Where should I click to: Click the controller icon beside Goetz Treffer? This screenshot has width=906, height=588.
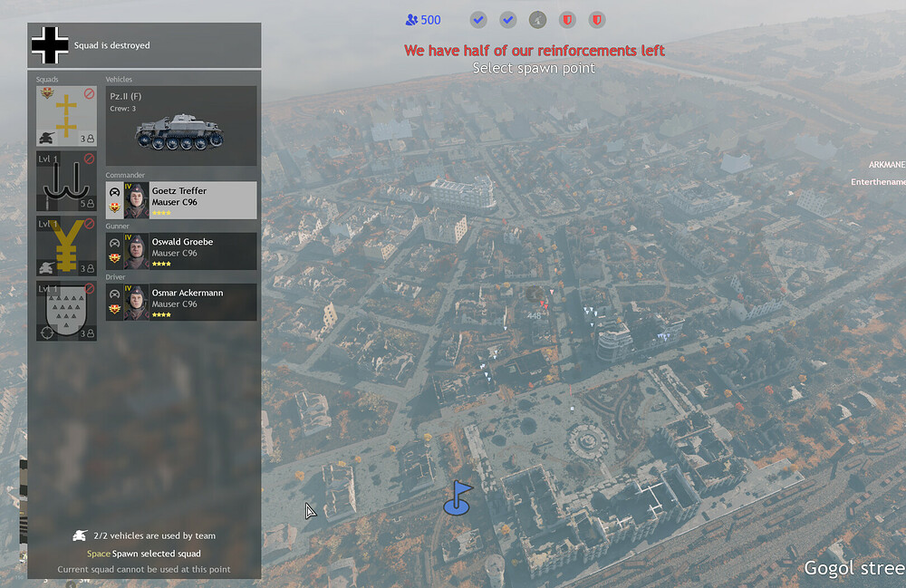point(114,192)
